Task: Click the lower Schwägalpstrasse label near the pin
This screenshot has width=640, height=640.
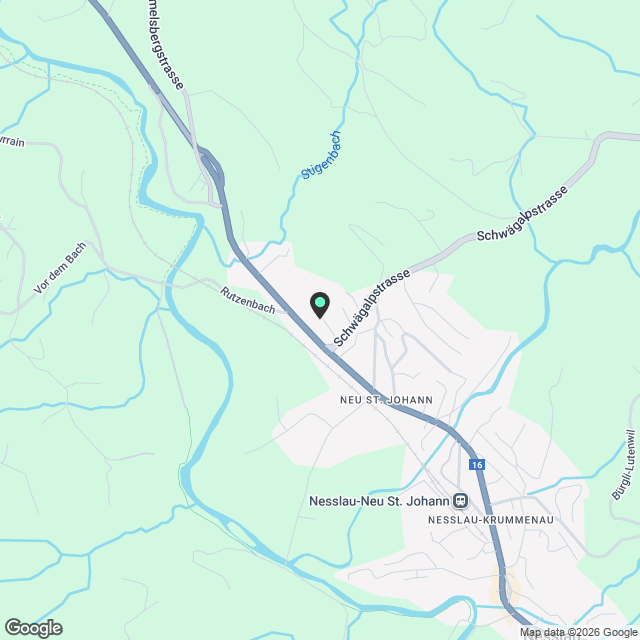Action: click(371, 307)
